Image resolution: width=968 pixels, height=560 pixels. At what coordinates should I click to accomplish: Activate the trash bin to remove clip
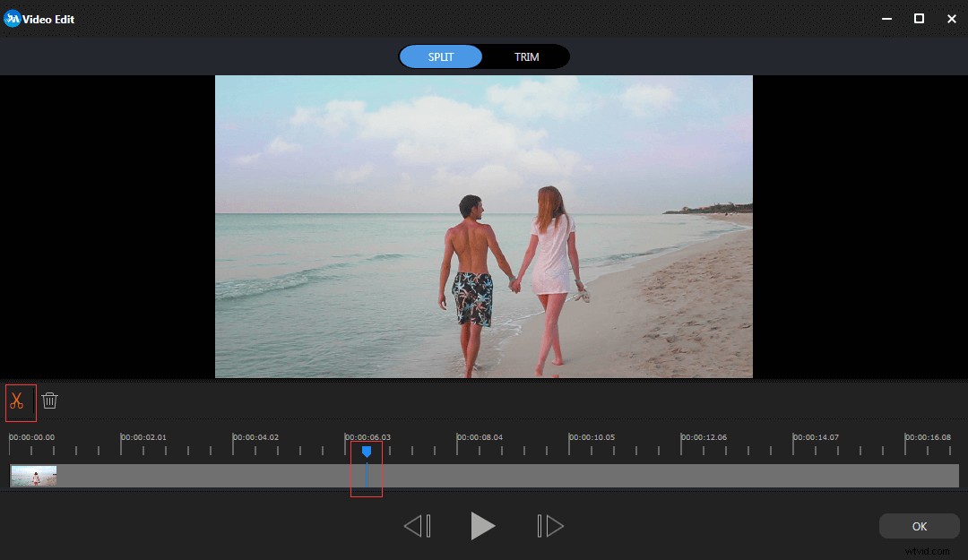click(50, 401)
